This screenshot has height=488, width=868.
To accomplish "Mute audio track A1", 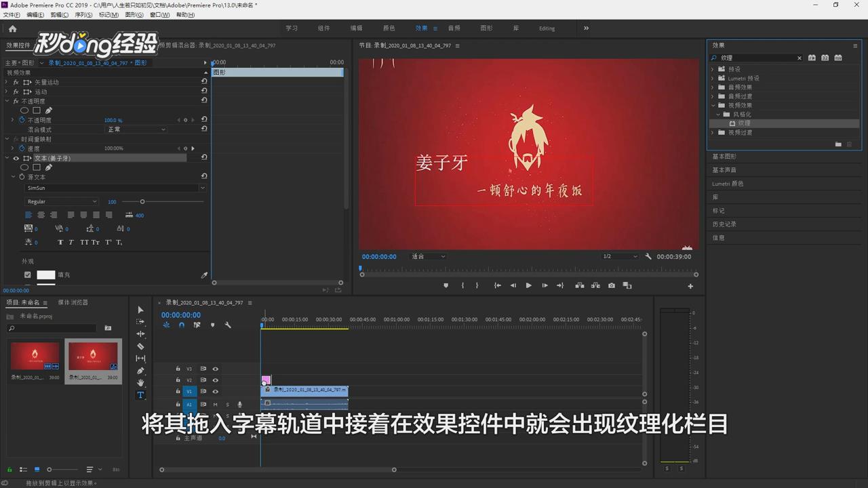I will (x=215, y=405).
